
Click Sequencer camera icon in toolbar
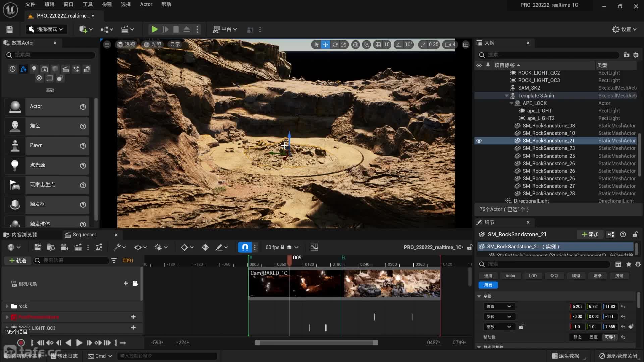coord(64,247)
